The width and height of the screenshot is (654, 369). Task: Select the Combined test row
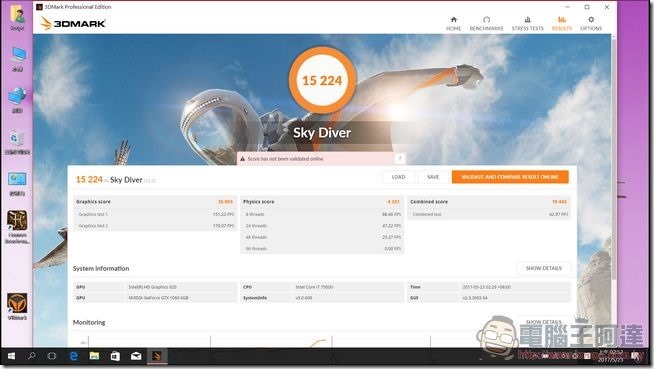[489, 214]
